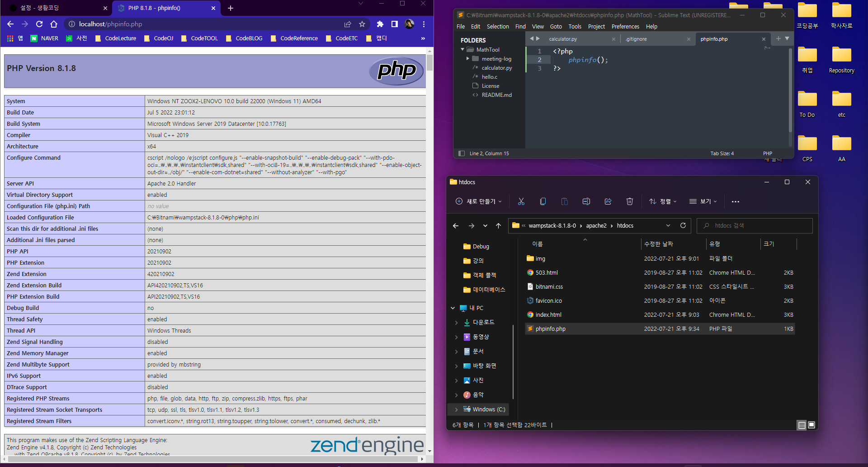Collapse the 내 PC tree node
Image resolution: width=868 pixels, height=467 pixels.
(x=453, y=308)
